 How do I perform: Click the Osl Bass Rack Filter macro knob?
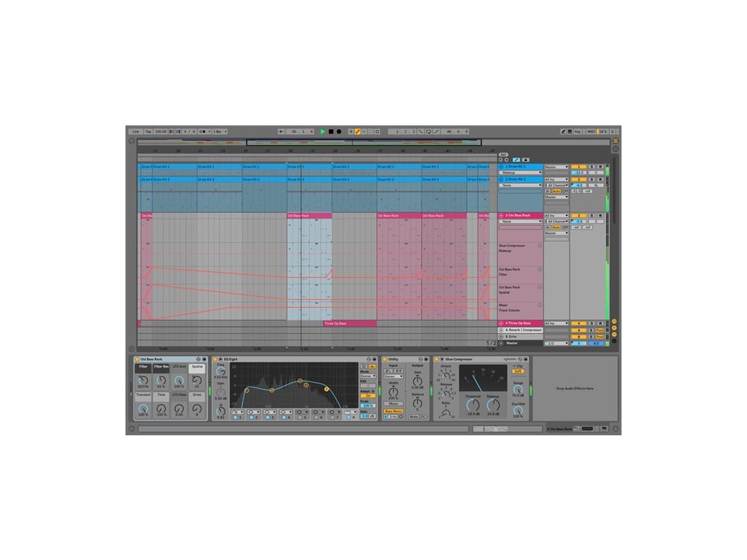(x=142, y=380)
